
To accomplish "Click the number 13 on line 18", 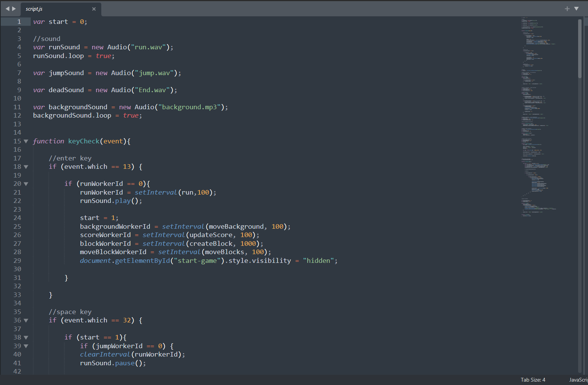I will point(127,167).
